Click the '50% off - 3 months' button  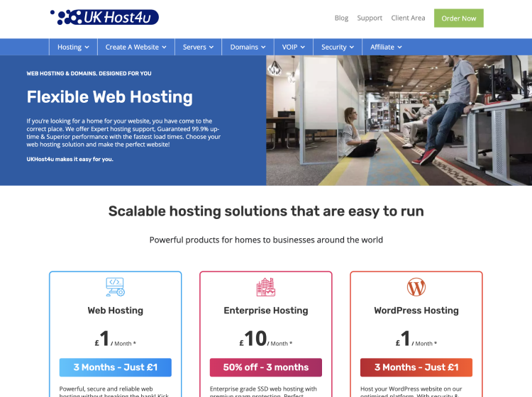(x=265, y=367)
